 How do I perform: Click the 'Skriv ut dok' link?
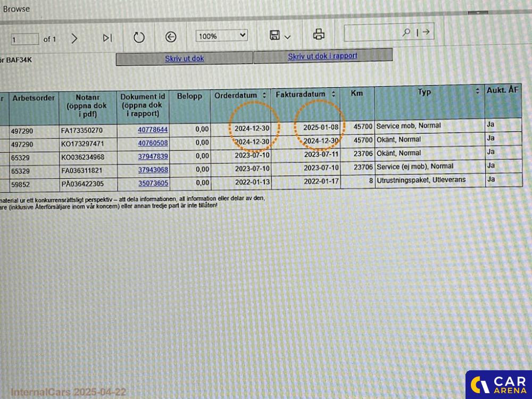click(x=184, y=59)
